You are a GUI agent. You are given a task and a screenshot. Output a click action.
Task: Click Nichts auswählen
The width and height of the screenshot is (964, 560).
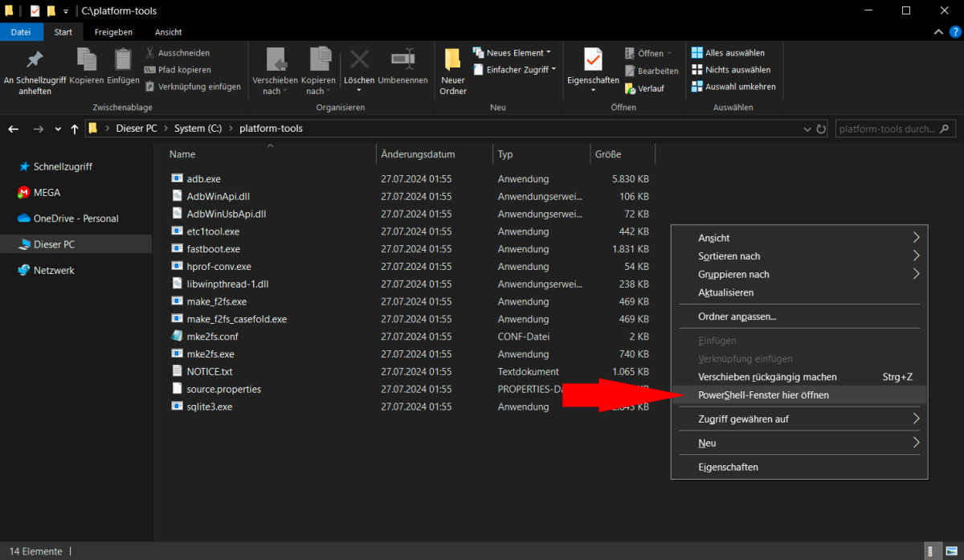(x=731, y=70)
